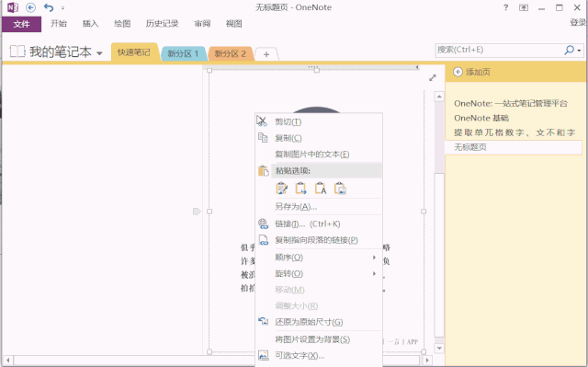Expand the 顺序(O) submenu
The width and height of the screenshot is (588, 367).
click(318, 258)
